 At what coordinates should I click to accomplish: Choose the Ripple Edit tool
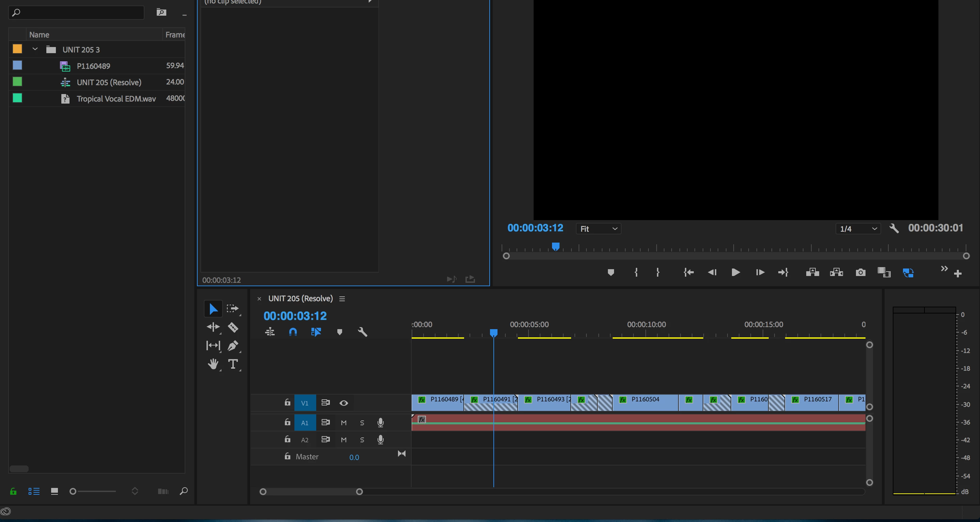coord(213,327)
